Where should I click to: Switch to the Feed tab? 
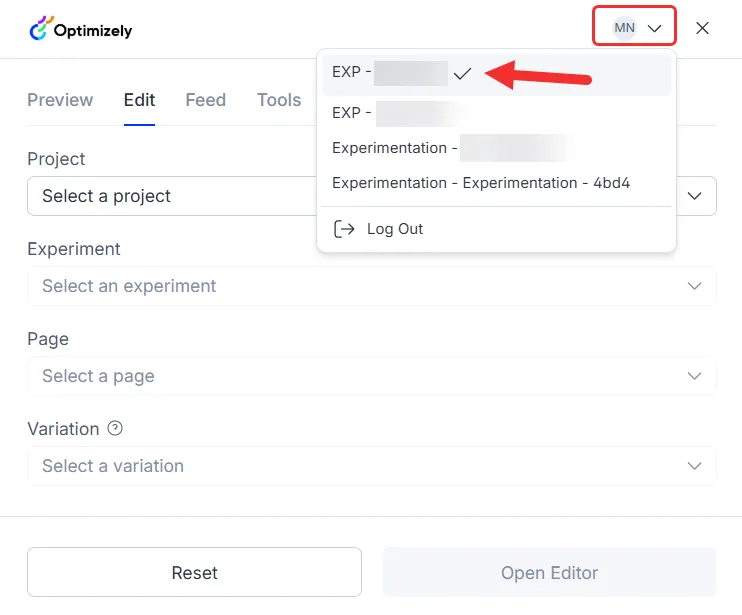coord(205,100)
